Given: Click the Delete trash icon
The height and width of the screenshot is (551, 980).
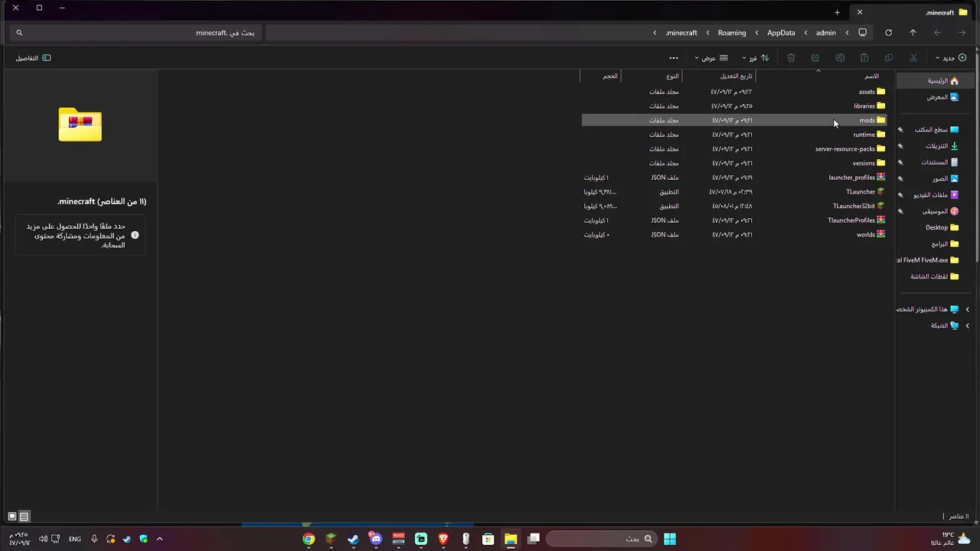Looking at the screenshot, I should pyautogui.click(x=791, y=58).
